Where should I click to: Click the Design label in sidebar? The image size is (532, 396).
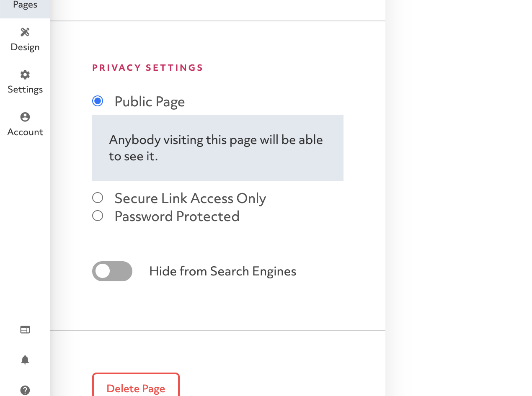pos(25,47)
